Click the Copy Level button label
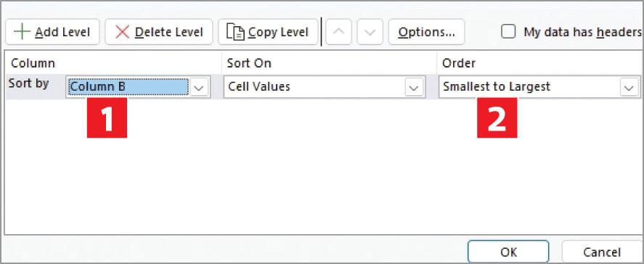This screenshot has height=264, width=644. 278,32
